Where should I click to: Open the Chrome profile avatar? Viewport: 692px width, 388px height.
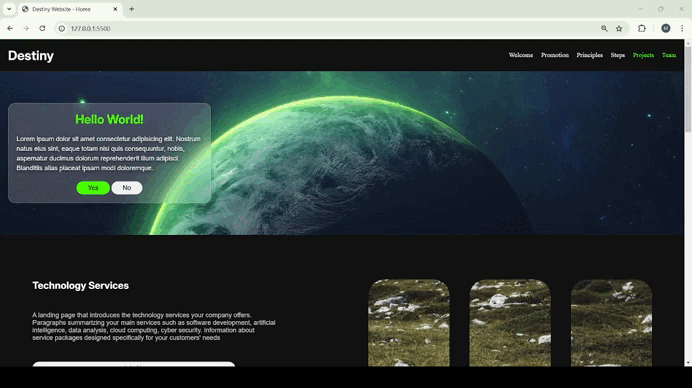coord(666,28)
